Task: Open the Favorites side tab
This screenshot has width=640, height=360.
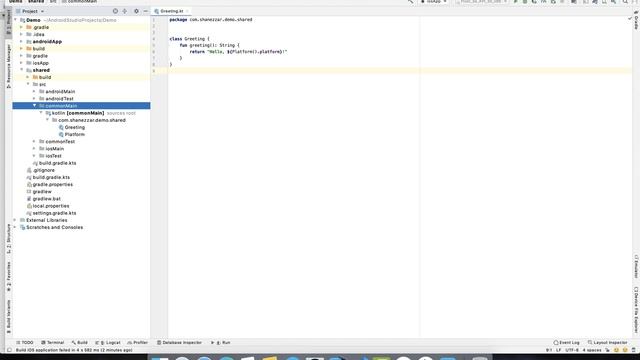Action: (x=9, y=277)
